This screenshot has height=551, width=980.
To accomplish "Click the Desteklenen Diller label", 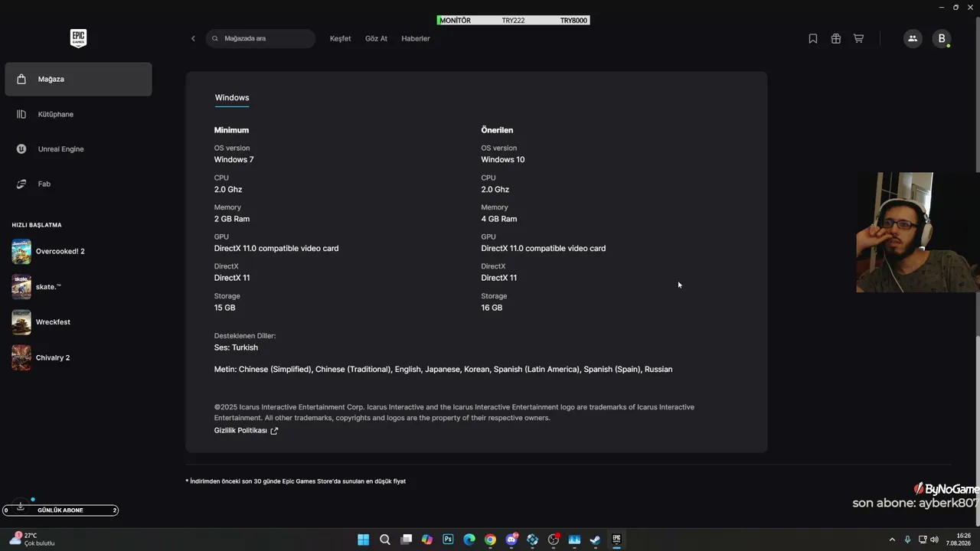I will pyautogui.click(x=245, y=336).
